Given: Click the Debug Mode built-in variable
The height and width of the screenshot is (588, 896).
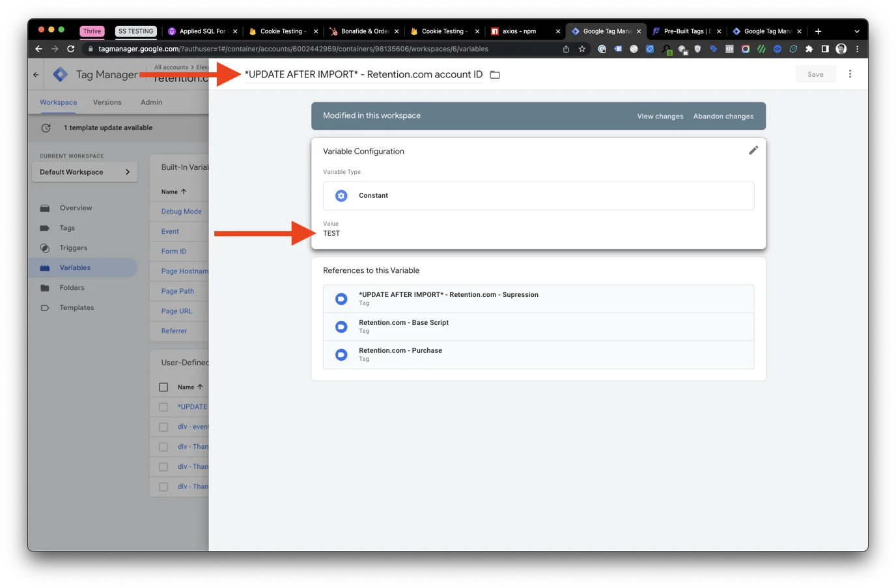Looking at the screenshot, I should tap(181, 212).
